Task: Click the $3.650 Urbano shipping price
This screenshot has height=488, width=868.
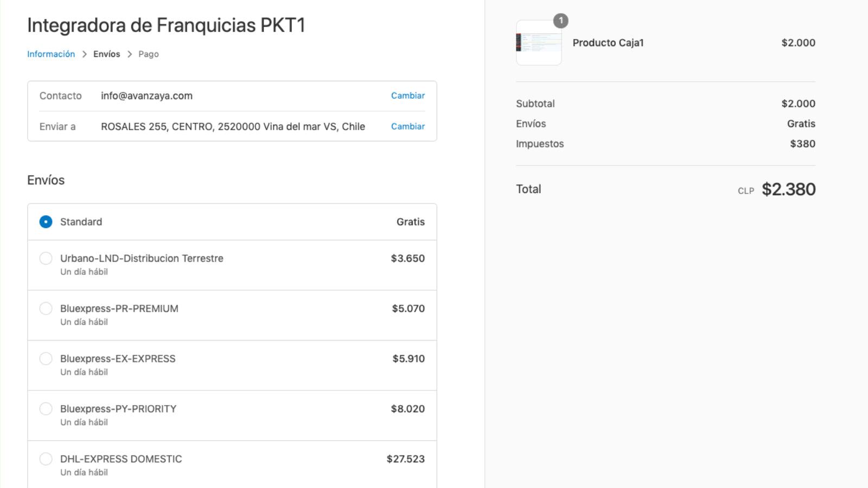Action: [407, 259]
